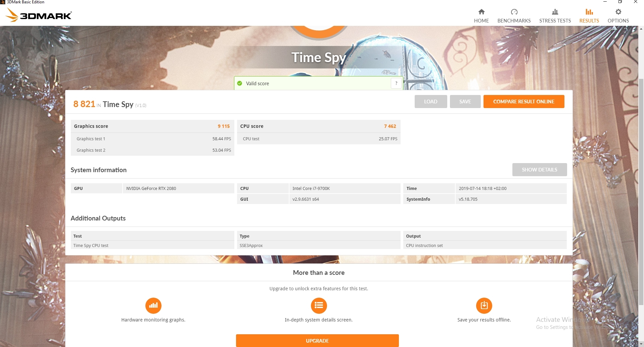This screenshot has width=644, height=347.
Task: Switch to the STRESS TESTS tab label
Action: (x=555, y=20)
